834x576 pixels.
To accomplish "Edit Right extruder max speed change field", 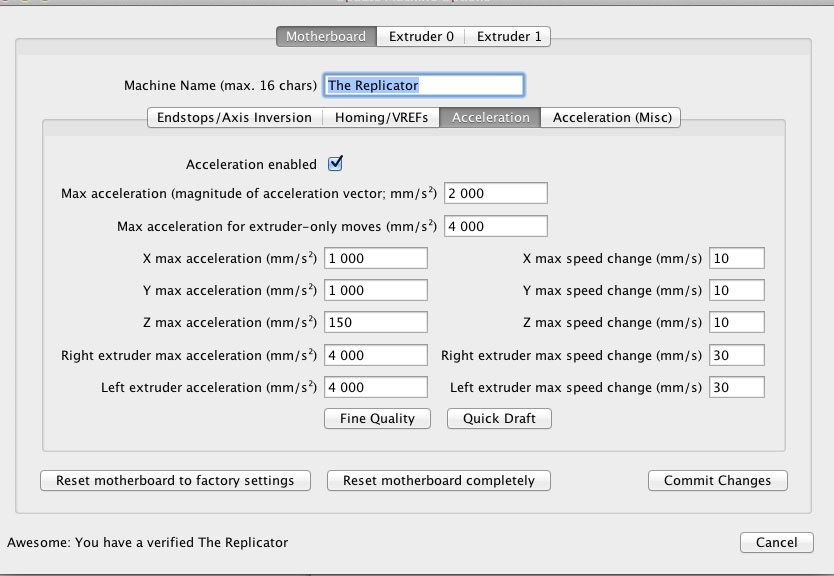I will click(x=737, y=355).
